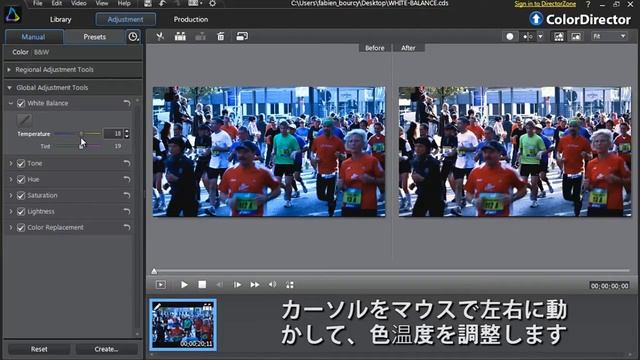The image size is (640, 360).
Task: Open the Help menu
Action: tap(124, 3)
